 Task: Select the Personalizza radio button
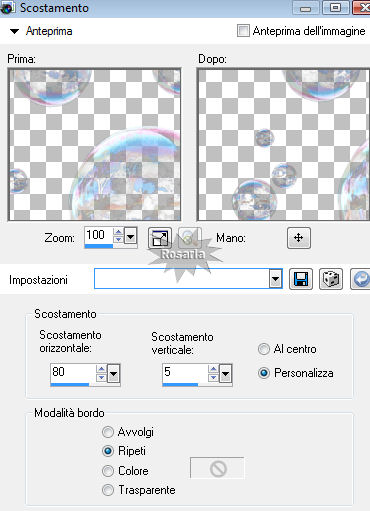point(263,373)
